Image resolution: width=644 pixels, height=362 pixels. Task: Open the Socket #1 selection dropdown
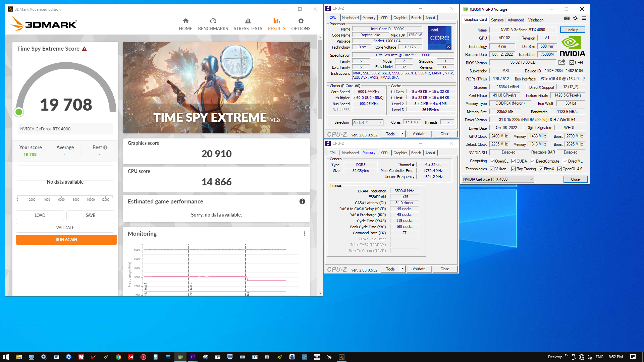[368, 123]
